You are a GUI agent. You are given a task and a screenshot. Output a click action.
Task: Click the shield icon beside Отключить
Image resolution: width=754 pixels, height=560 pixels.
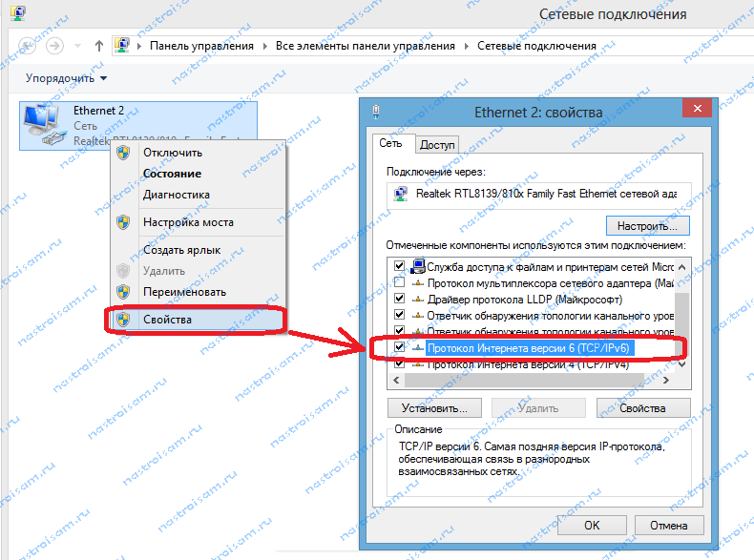pos(123,153)
